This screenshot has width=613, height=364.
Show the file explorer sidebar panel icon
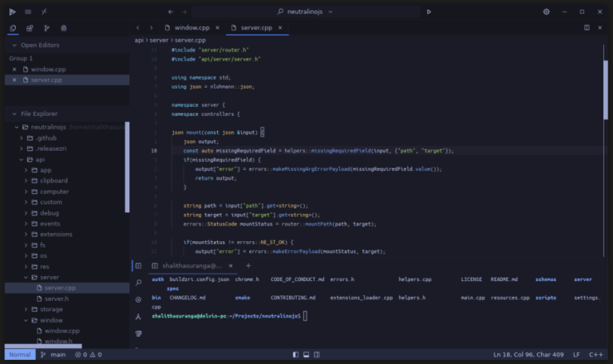tap(13, 28)
